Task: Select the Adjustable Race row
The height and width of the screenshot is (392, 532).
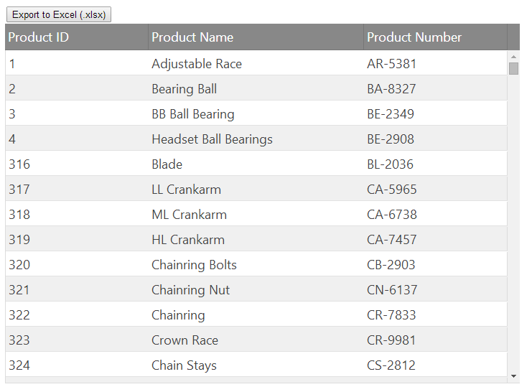Action: (x=197, y=64)
